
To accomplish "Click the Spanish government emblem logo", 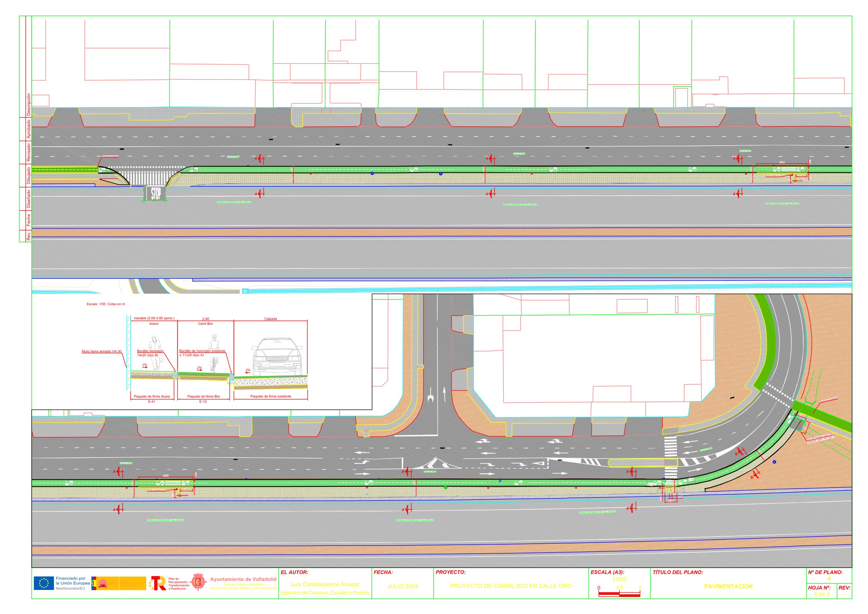I will [102, 583].
